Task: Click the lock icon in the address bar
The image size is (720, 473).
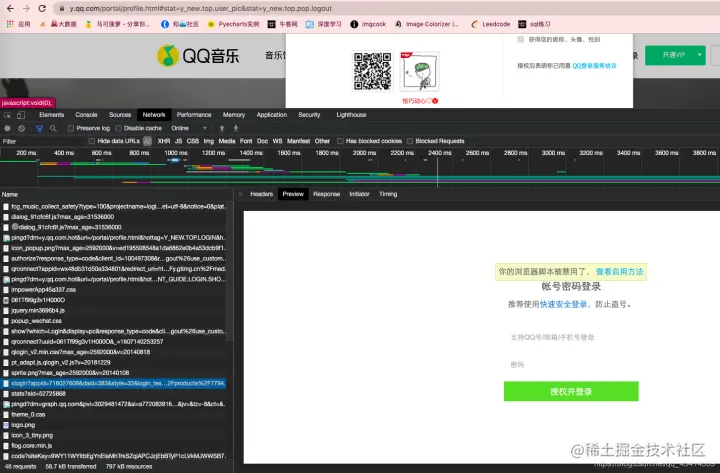Action: [62, 9]
